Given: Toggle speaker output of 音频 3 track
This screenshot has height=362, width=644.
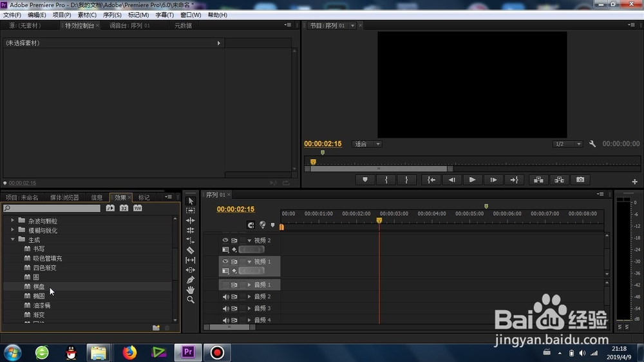Looking at the screenshot, I should coord(225,308).
